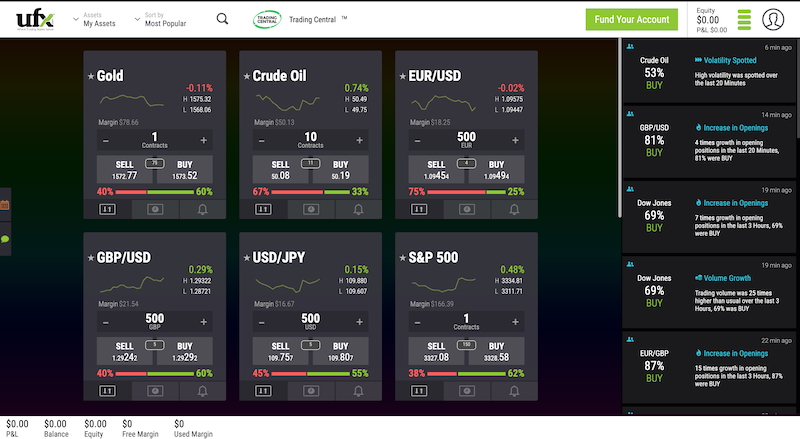The width and height of the screenshot is (800, 439).
Task: Toggle the favorite star for Gold
Action: (91, 76)
